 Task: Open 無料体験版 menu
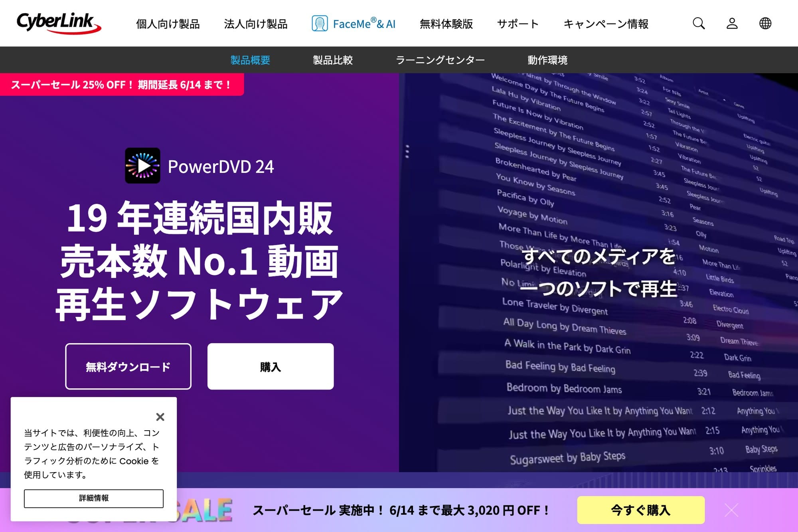(446, 24)
